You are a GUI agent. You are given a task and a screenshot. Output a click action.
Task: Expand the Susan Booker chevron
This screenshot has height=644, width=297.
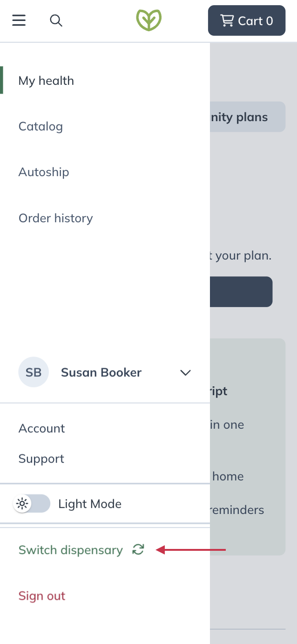[x=185, y=373]
